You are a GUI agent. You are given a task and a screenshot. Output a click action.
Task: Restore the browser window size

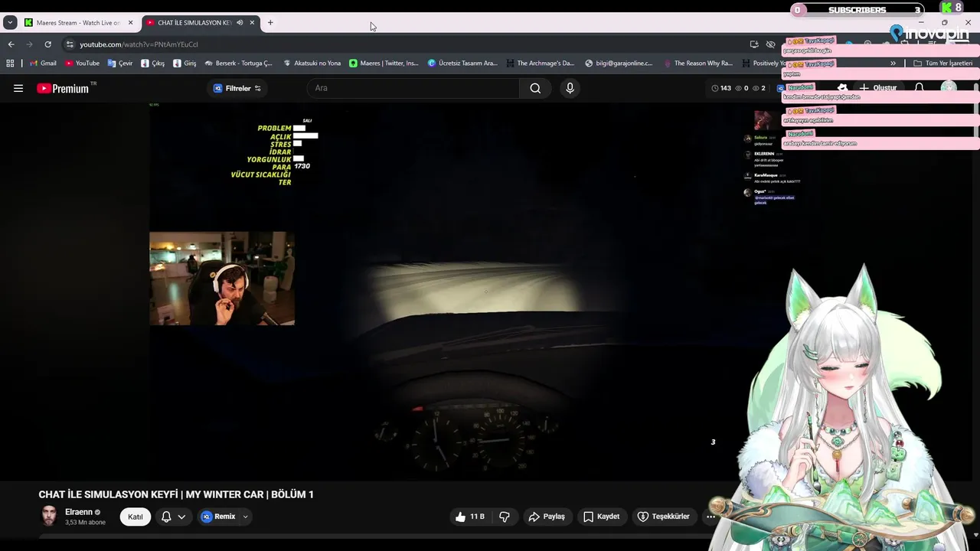(944, 23)
